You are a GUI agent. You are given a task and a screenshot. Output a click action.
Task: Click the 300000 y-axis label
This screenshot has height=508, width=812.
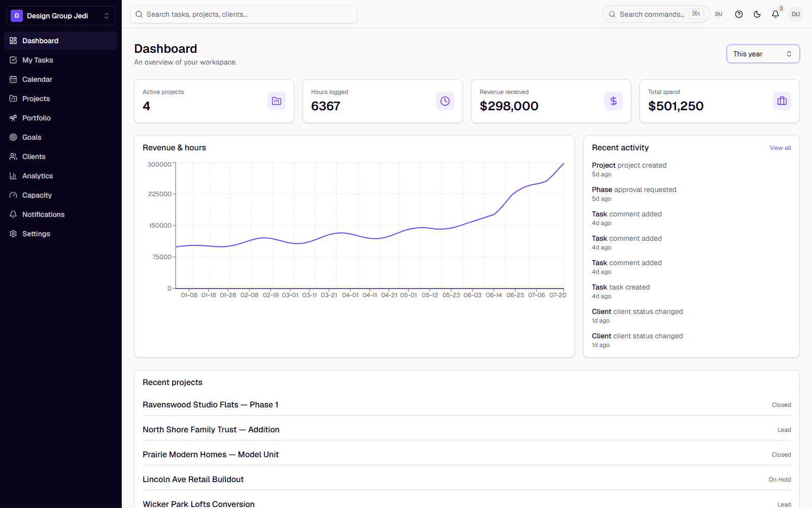point(159,165)
